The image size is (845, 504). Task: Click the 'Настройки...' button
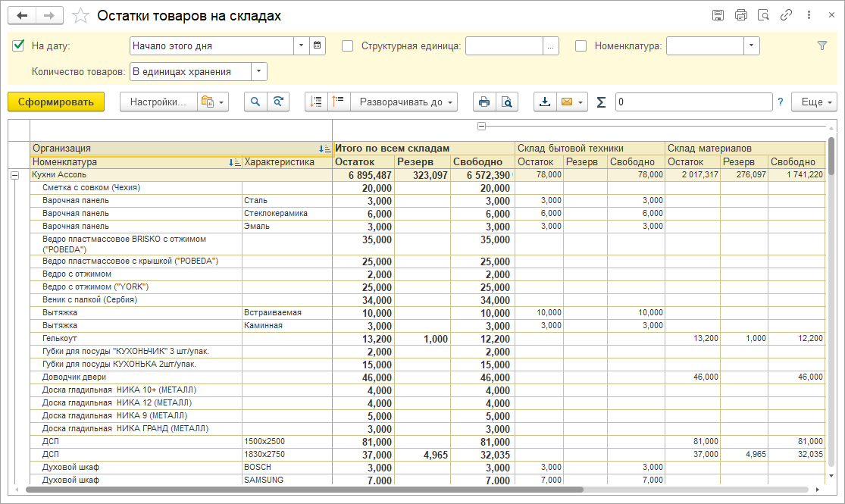tap(158, 102)
